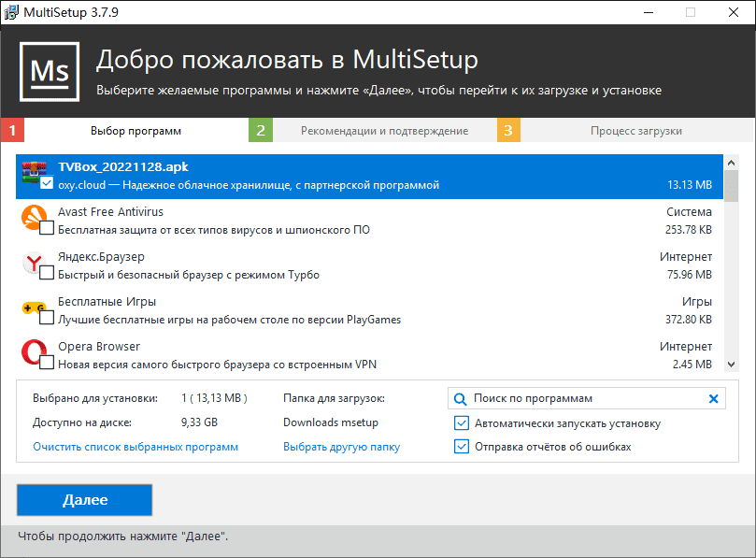Screen dimensions: 756x558
Task: Click the Opera Browser icon
Action: (x=34, y=351)
